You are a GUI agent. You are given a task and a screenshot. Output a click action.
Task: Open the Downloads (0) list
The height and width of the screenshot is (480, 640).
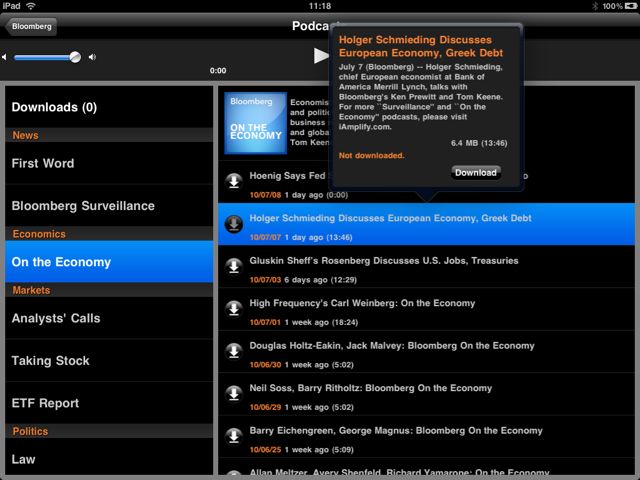[x=109, y=107]
